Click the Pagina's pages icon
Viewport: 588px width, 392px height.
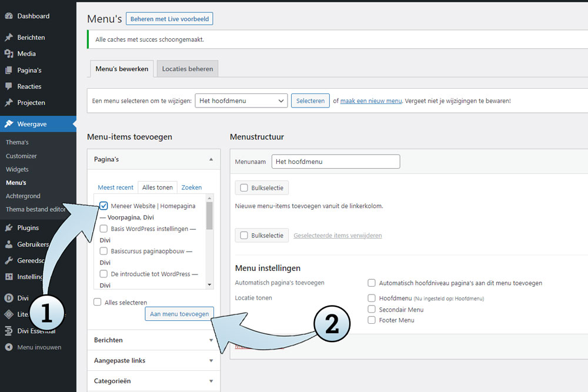pos(9,70)
